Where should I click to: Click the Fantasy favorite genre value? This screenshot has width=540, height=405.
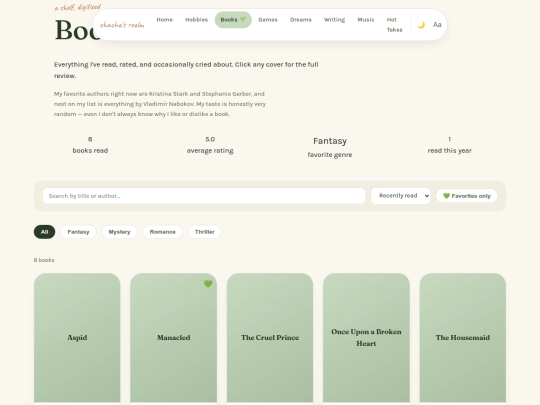[330, 141]
